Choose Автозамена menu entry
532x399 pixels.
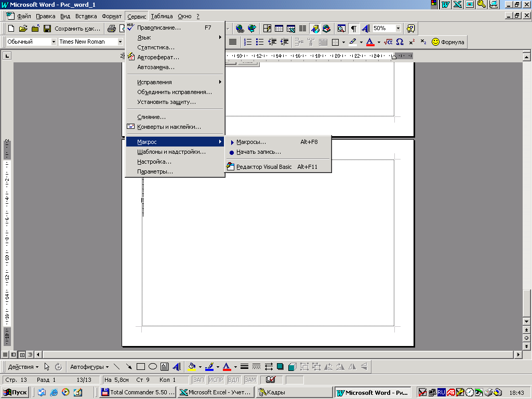click(175, 67)
